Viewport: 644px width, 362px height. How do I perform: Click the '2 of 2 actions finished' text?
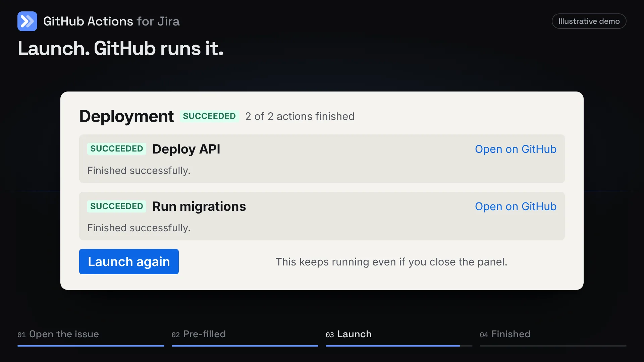(300, 116)
